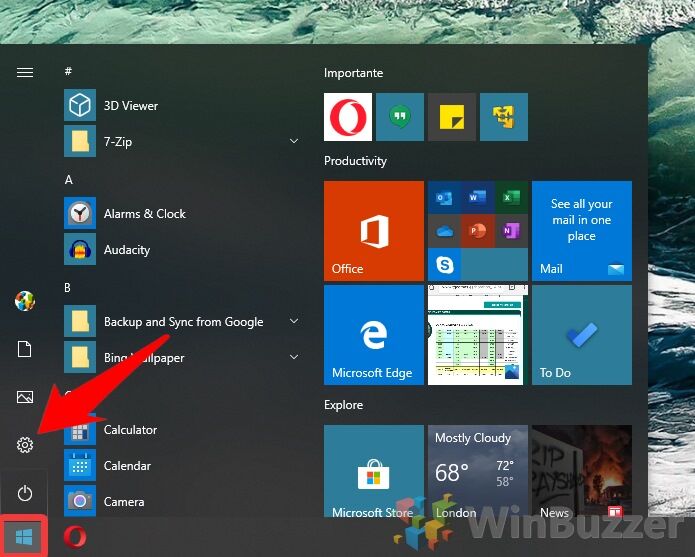Launch the Microsoft Edge tile

pos(374,335)
